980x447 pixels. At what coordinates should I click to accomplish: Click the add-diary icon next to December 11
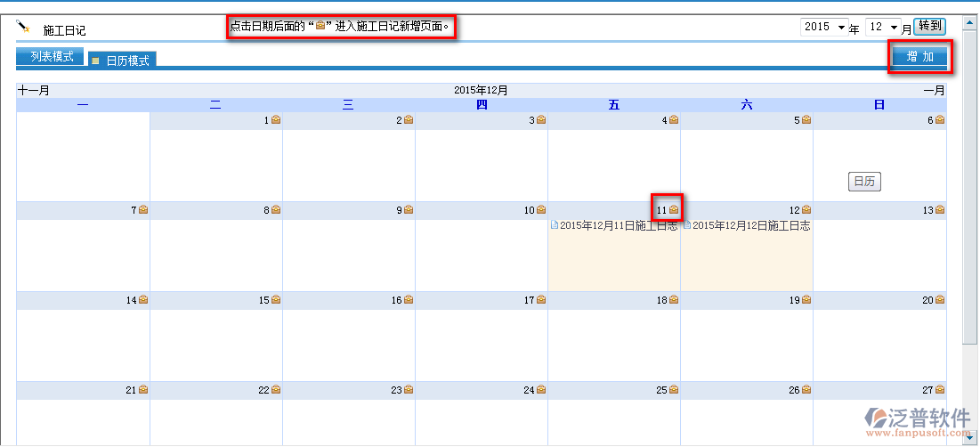(674, 210)
